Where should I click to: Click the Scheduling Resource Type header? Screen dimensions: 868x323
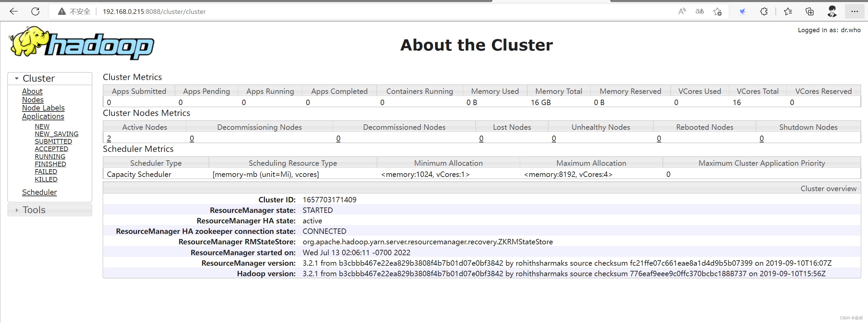pyautogui.click(x=293, y=163)
